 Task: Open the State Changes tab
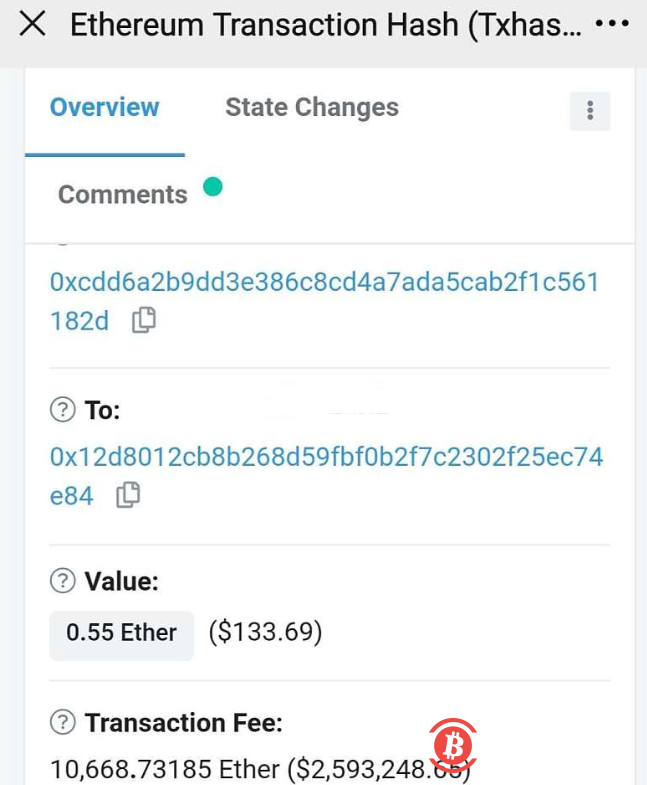click(312, 108)
